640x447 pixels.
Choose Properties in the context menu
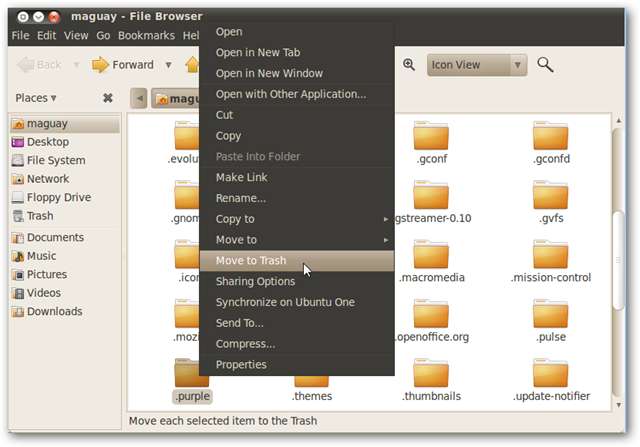coord(297,365)
